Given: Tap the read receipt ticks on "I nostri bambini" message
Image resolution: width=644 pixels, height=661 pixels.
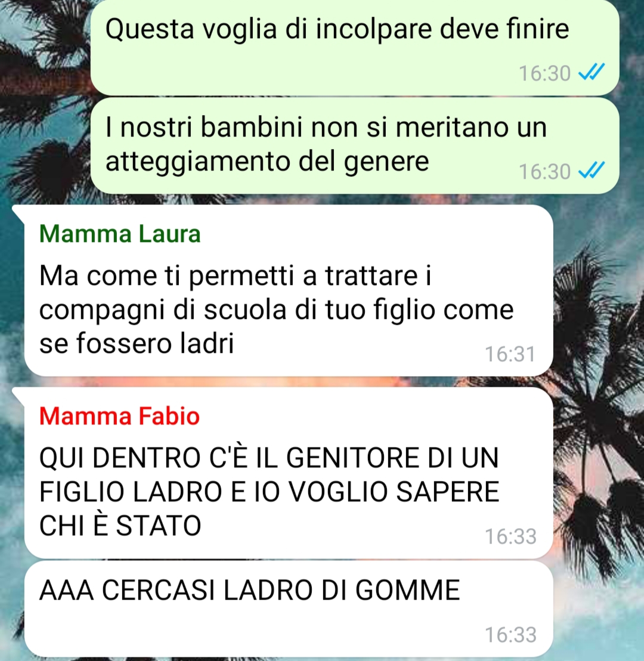Looking at the screenshot, I should point(592,170).
